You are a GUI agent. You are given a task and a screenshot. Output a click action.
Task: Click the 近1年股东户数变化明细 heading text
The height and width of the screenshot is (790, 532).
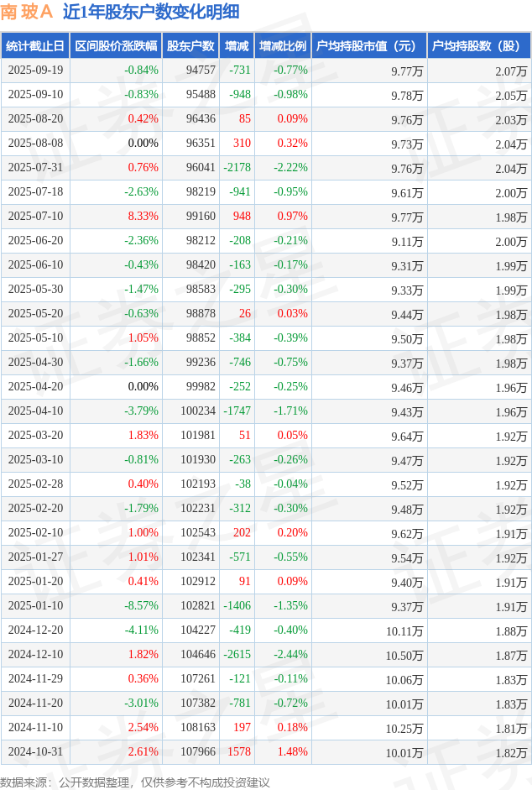(151, 12)
